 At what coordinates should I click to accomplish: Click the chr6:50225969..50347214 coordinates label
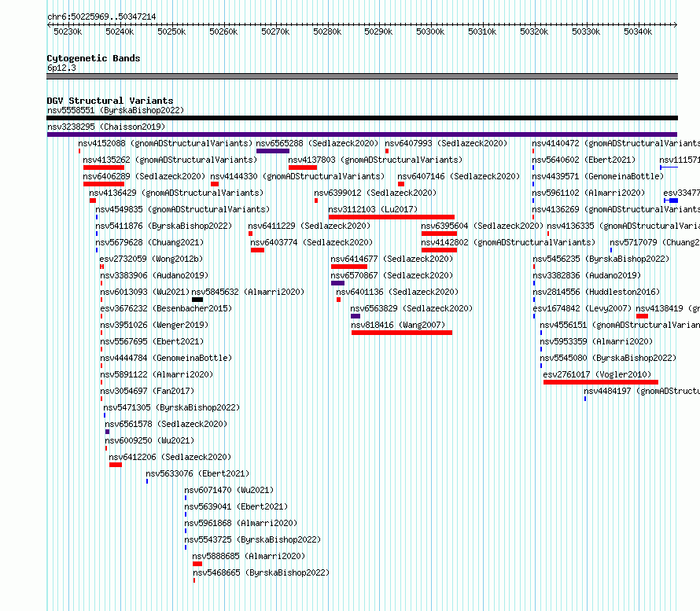click(x=101, y=17)
